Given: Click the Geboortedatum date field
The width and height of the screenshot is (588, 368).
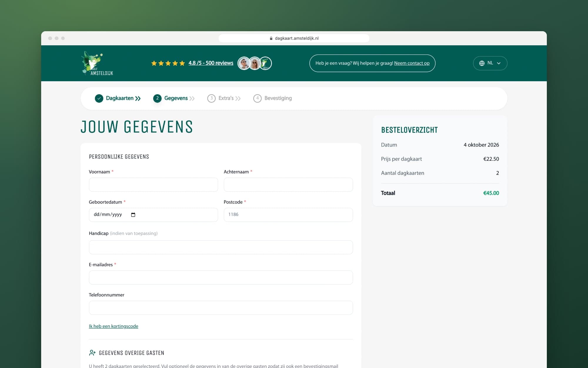Looking at the screenshot, I should [153, 215].
